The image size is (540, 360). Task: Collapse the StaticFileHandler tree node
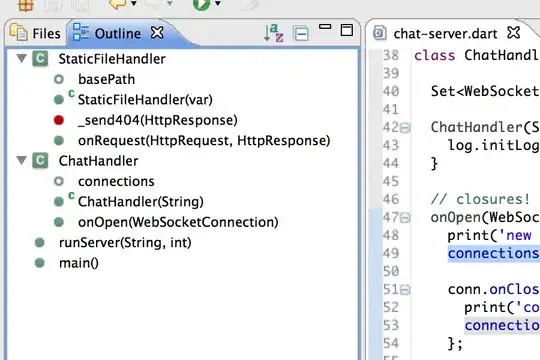coord(22,58)
